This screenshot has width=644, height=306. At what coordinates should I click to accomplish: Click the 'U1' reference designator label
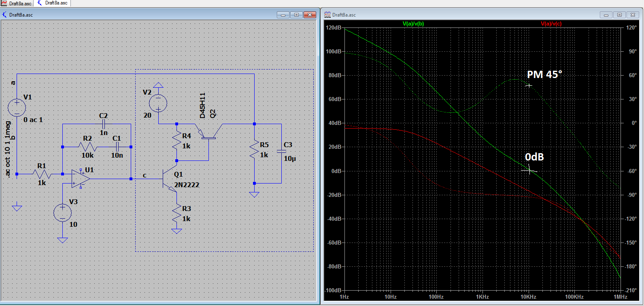point(89,170)
